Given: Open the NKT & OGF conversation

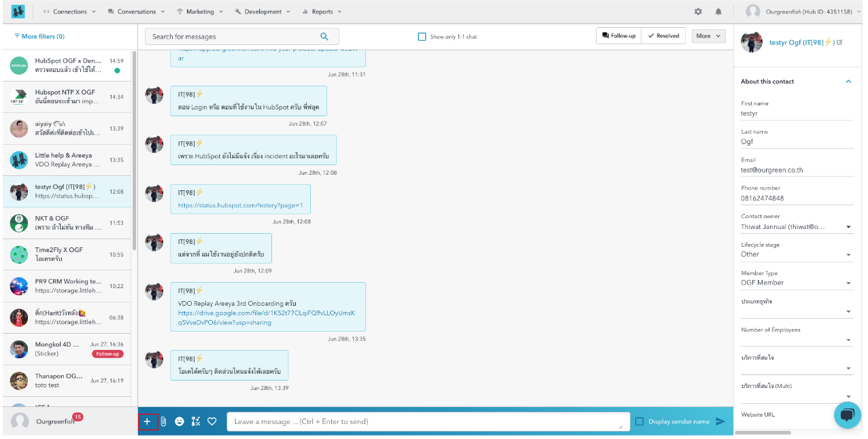Looking at the screenshot, I should click(67, 223).
